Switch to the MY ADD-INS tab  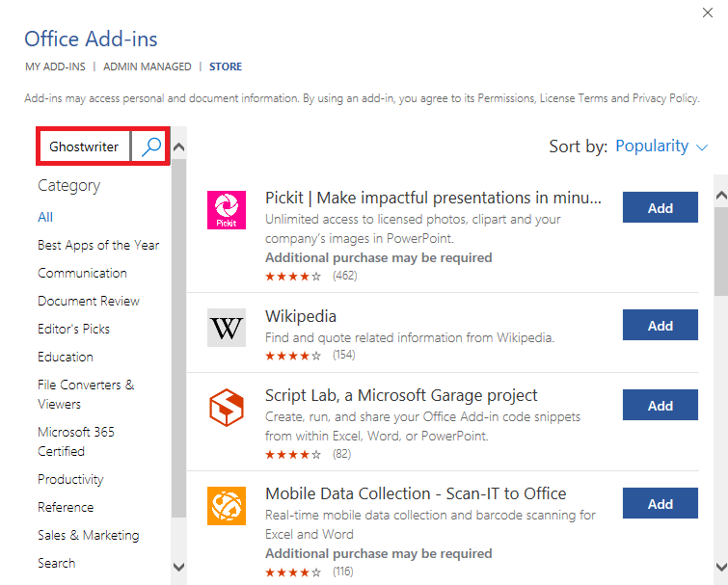(x=55, y=66)
